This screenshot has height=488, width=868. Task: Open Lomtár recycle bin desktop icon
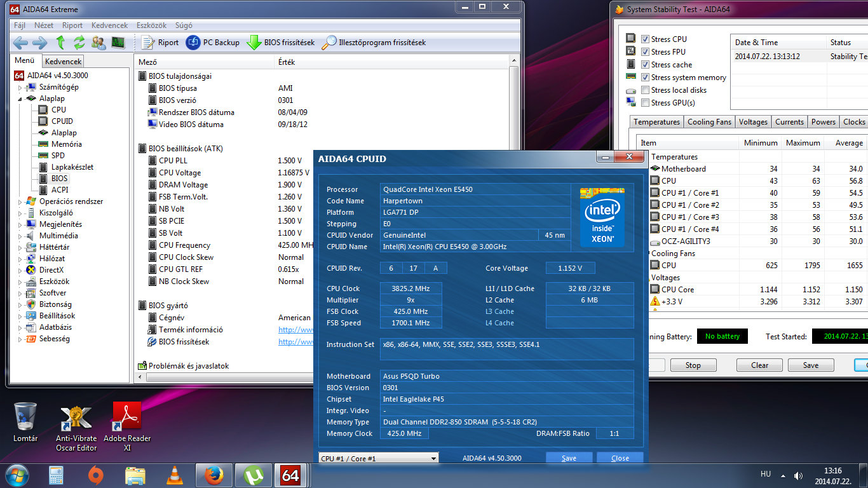tap(25, 422)
